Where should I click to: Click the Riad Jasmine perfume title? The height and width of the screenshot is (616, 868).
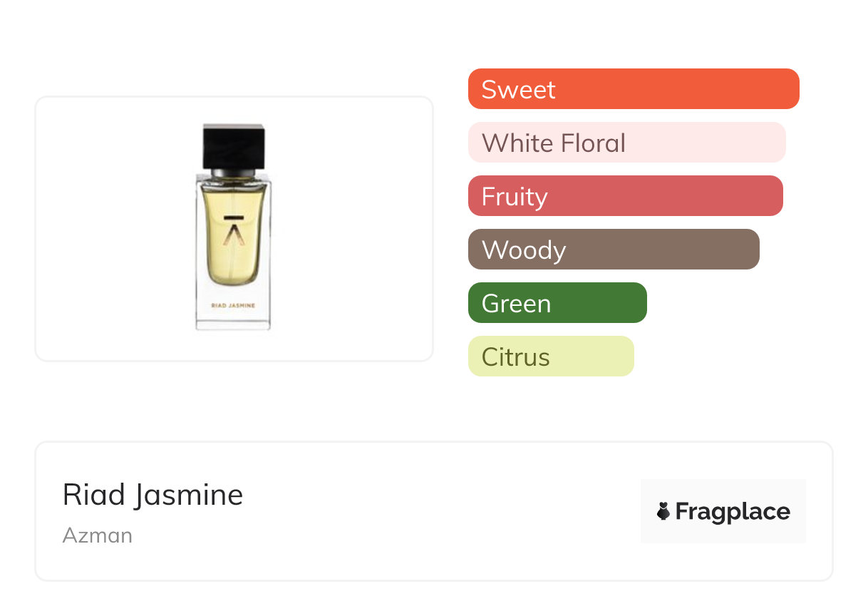[x=153, y=495]
